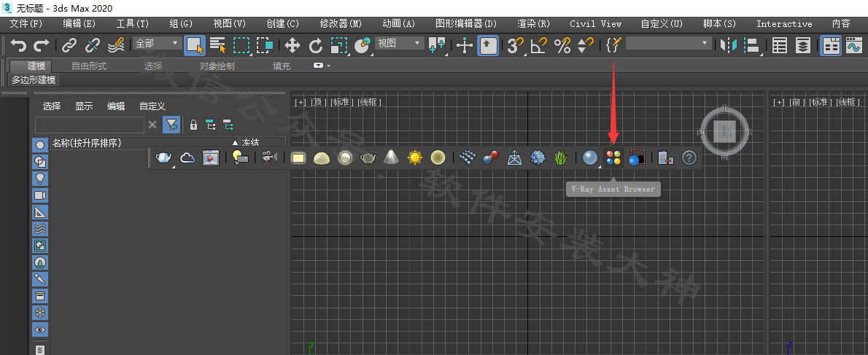Activate the Unlink Selection tool
The height and width of the screenshot is (355, 868).
pos(92,45)
